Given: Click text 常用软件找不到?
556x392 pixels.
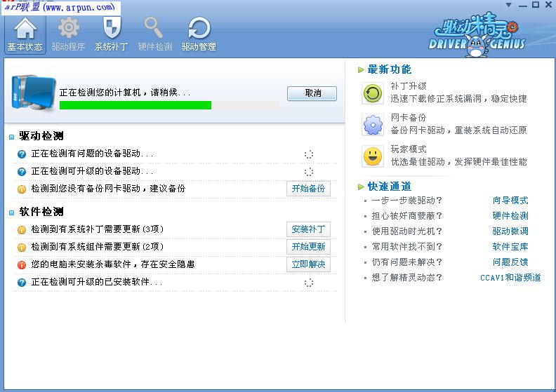Looking at the screenshot, I should (x=406, y=246).
